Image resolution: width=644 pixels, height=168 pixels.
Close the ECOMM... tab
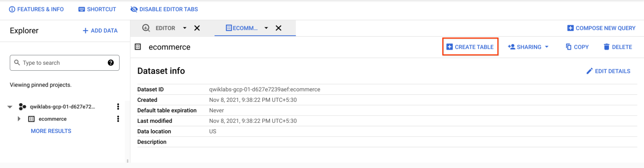pyautogui.click(x=278, y=28)
